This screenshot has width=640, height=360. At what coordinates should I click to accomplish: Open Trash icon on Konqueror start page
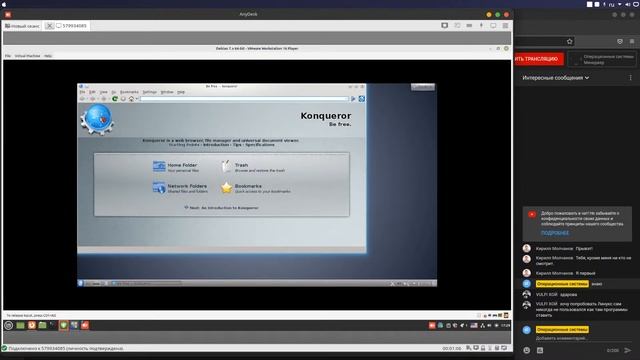click(227, 167)
